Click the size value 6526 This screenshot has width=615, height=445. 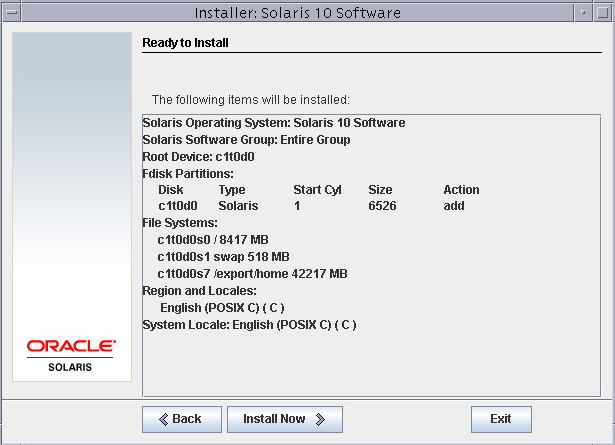(382, 206)
